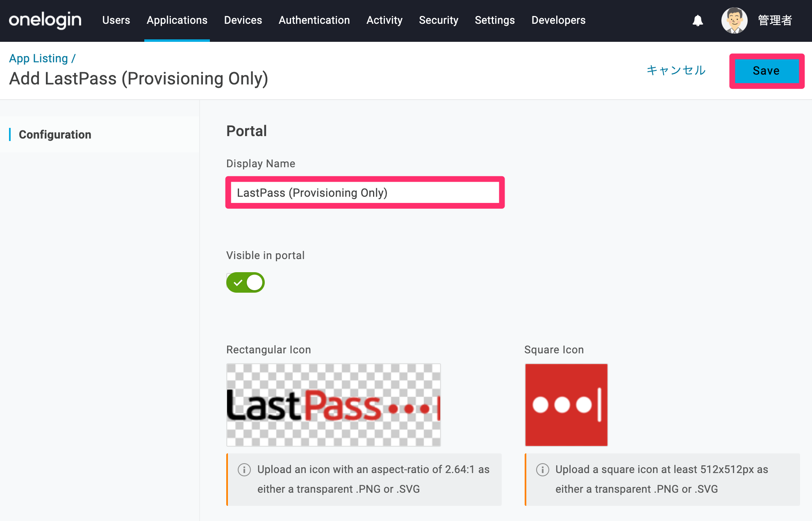Image resolution: width=812 pixels, height=521 pixels.
Task: Click the LastPass rectangular icon image
Action: pyautogui.click(x=334, y=405)
